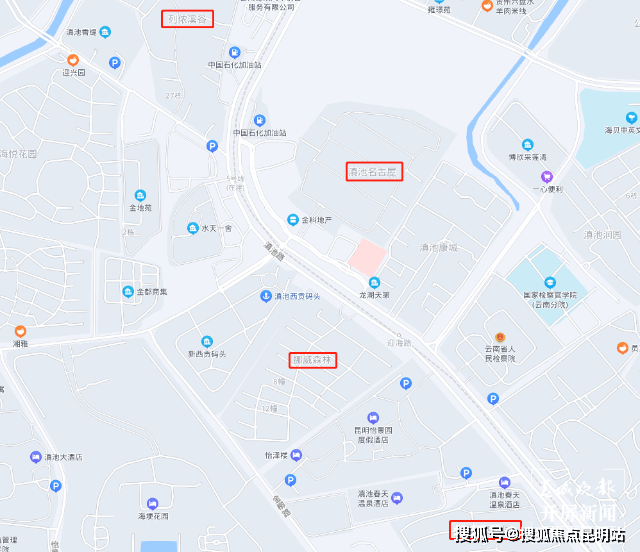640x552 pixels.
Task: Click the pink highlighted land plot
Action: [367, 257]
